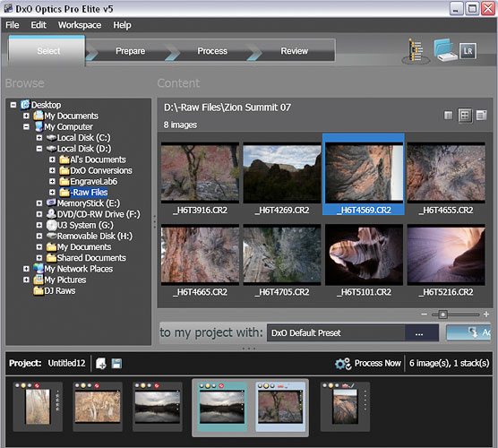This screenshot has height=448, width=498.
Task: Click the '6 image(s), 1 stack(s)' status text
Action: pyautogui.click(x=449, y=363)
